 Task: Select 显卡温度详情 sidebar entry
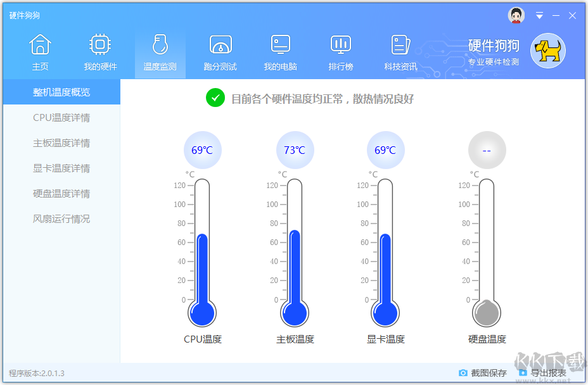61,168
